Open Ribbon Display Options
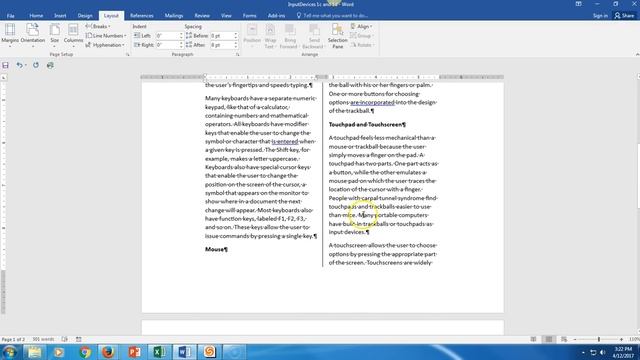This screenshot has height=360, width=640. click(x=578, y=4)
